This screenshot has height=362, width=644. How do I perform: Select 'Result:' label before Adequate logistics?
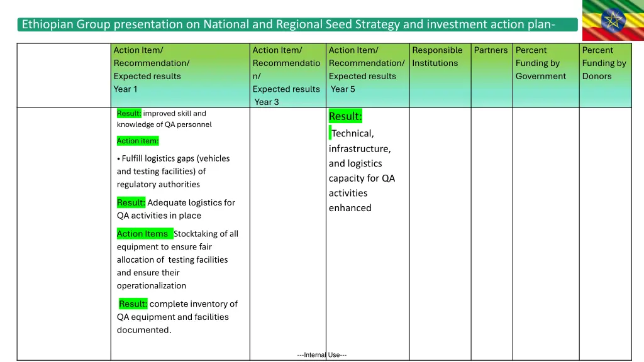[131, 202]
